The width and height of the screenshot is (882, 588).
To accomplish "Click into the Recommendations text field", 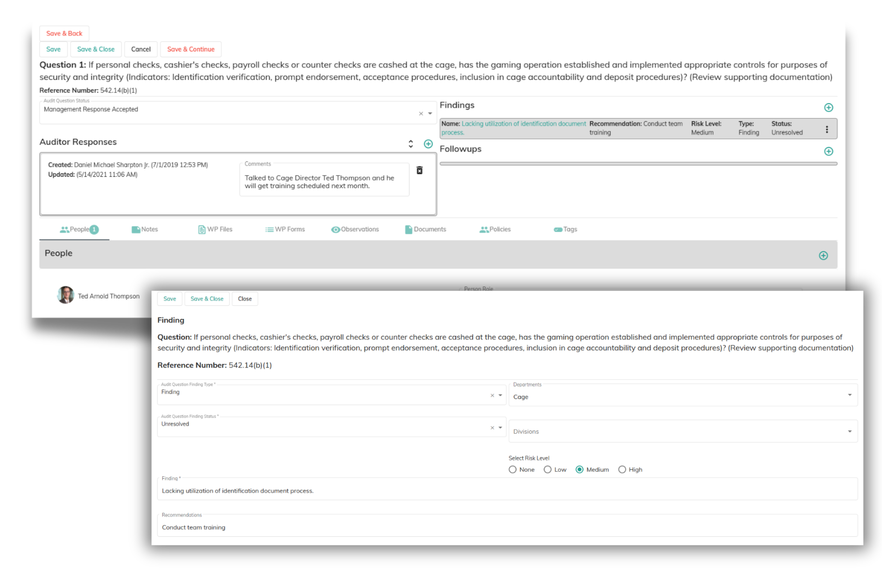I will [506, 527].
